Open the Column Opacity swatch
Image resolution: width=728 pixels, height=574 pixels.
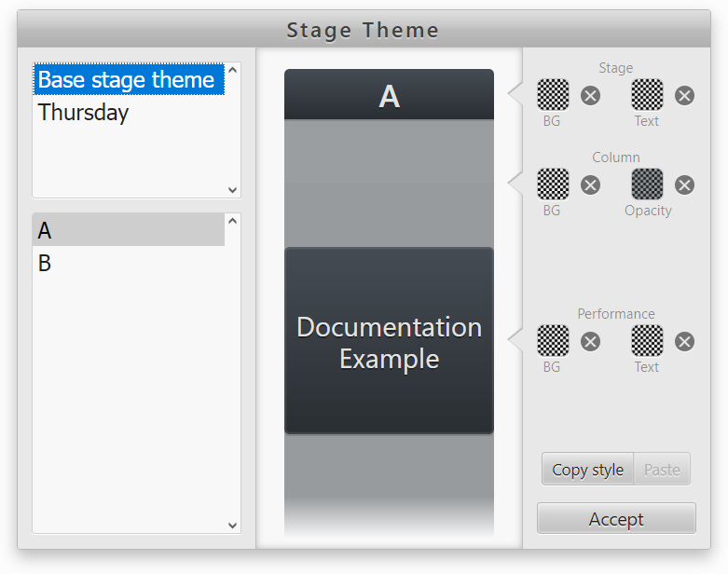pos(647,184)
